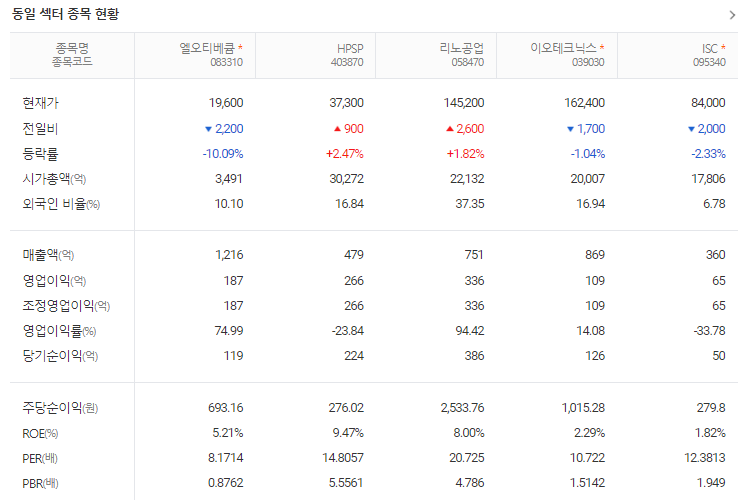Click net income value 386
Screen dimensions: 739x500
[474, 356]
